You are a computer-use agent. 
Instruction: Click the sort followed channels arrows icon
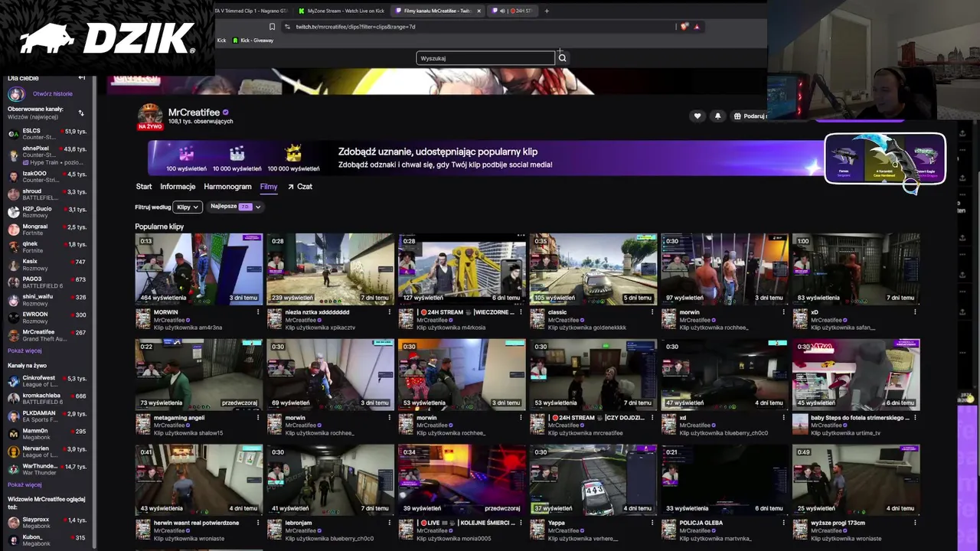[81, 113]
